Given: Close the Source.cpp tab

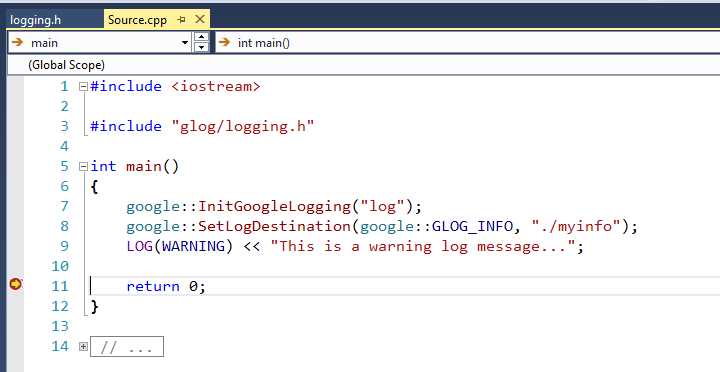Looking at the screenshot, I should pyautogui.click(x=200, y=19).
